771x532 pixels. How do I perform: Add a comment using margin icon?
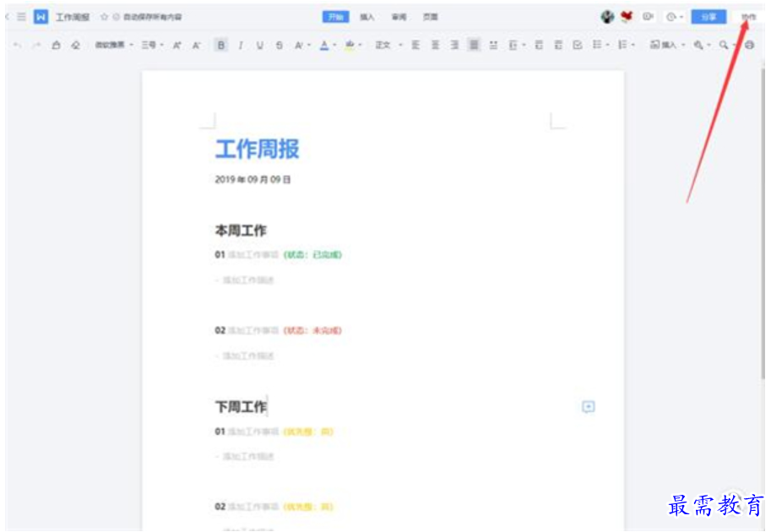[588, 407]
